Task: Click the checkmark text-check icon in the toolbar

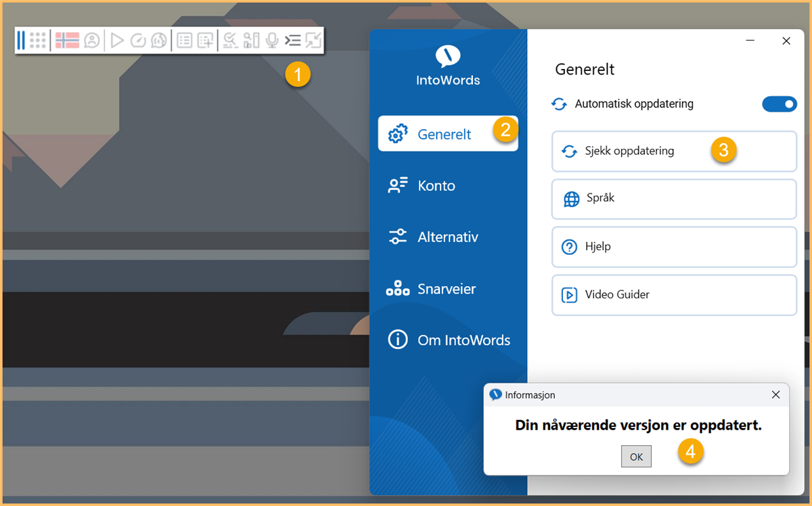Action: [x=230, y=41]
